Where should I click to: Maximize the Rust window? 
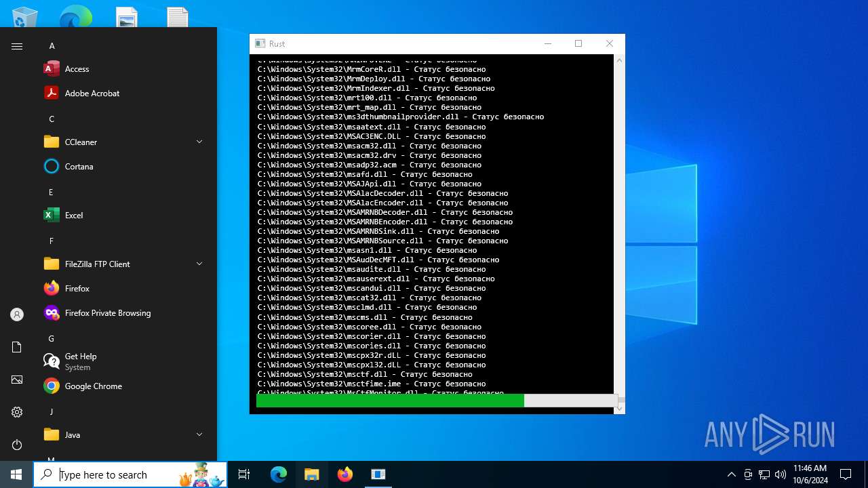click(x=578, y=43)
